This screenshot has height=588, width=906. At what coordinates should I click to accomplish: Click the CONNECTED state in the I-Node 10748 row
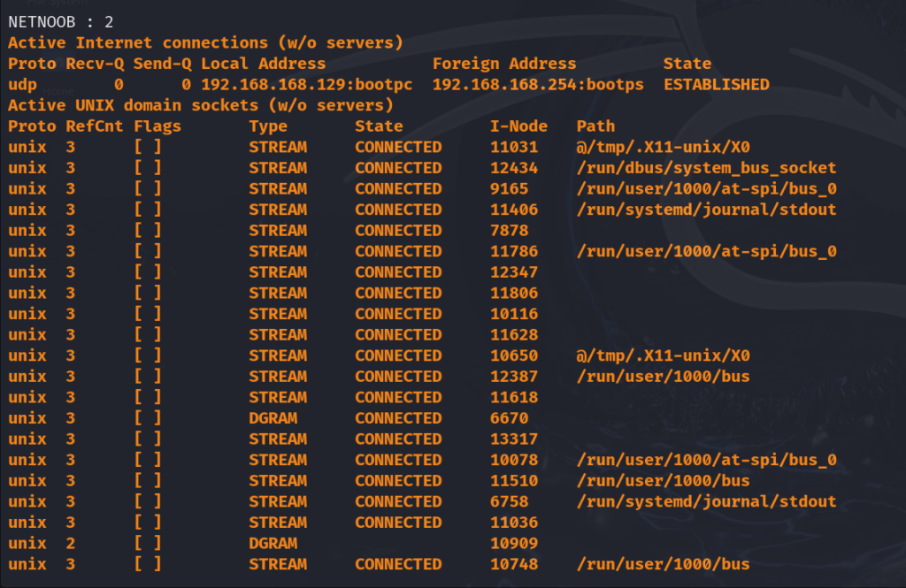tap(398, 563)
